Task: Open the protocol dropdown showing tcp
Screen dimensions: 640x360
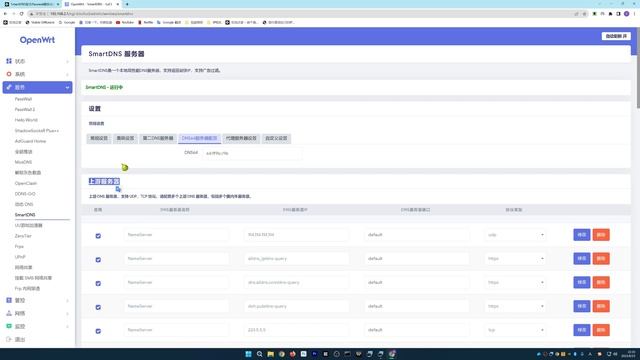Action: 515,330
